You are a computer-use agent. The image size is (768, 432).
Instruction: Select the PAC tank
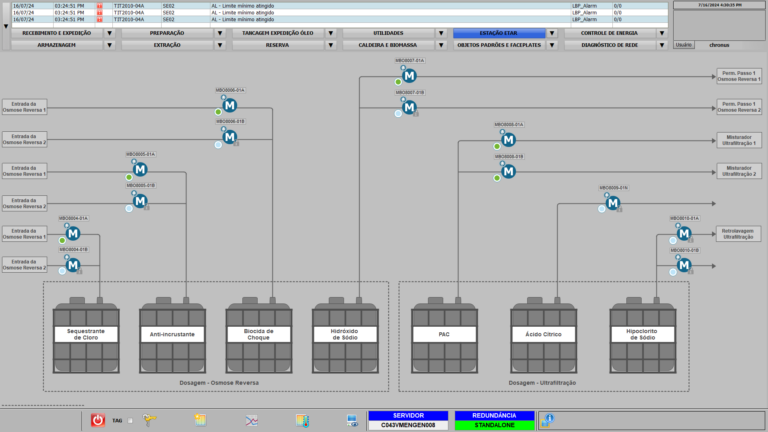[x=444, y=335]
